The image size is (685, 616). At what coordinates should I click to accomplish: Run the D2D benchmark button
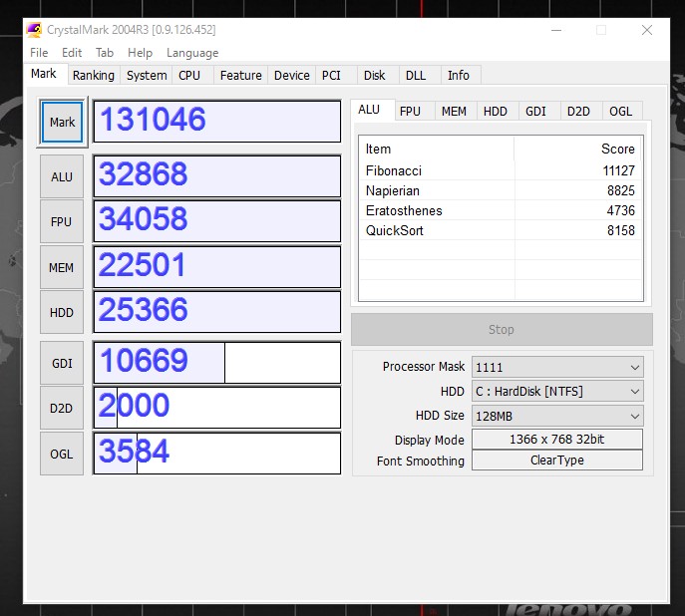[62, 409]
